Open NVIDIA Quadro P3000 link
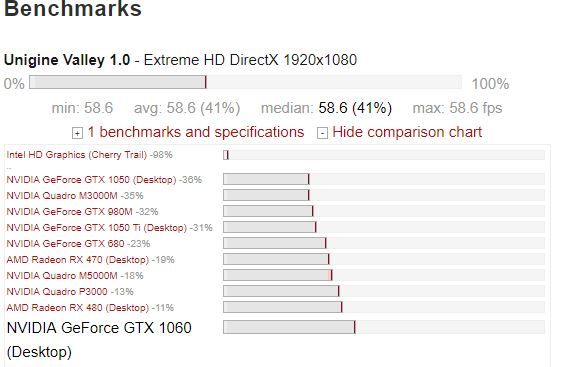Image resolution: width=562 pixels, height=367 pixels. (57, 291)
